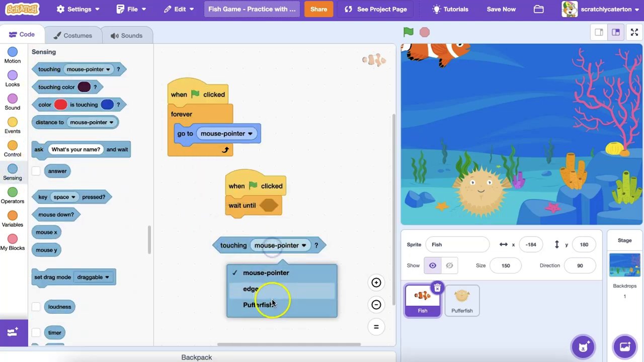The image size is (644, 362).
Task: Enable the answer variable checkbox
Action: tap(36, 171)
